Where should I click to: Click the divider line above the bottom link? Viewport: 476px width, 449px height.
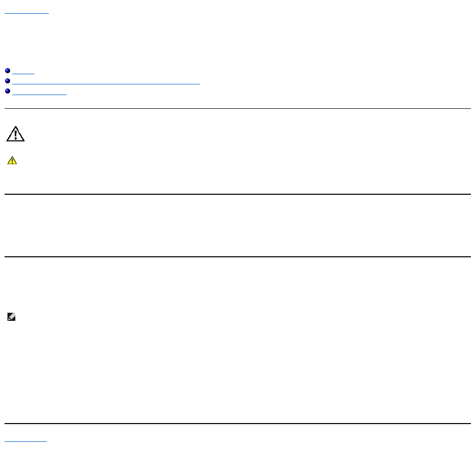(x=237, y=423)
